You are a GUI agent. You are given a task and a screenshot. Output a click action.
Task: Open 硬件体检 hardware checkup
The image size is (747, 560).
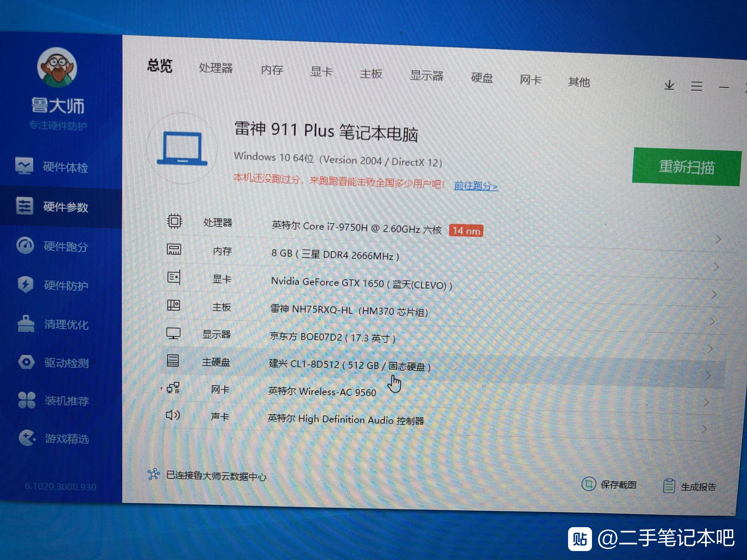pyautogui.click(x=52, y=167)
